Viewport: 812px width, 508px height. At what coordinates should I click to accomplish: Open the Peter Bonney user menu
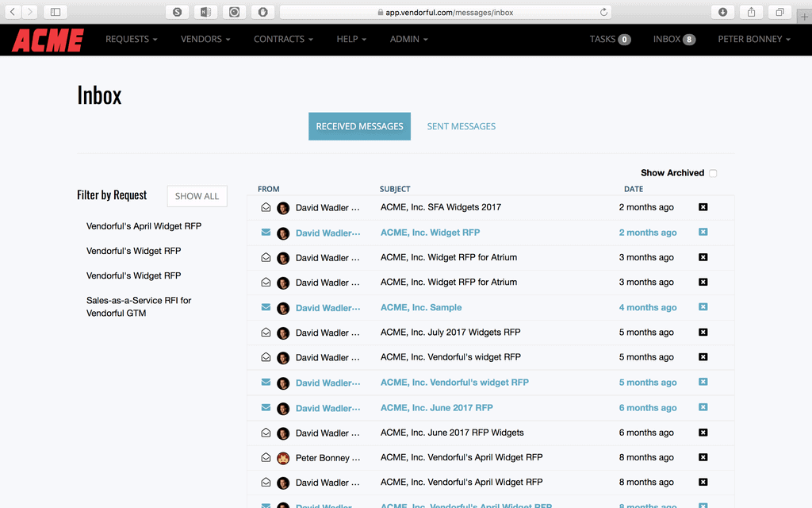pos(754,40)
